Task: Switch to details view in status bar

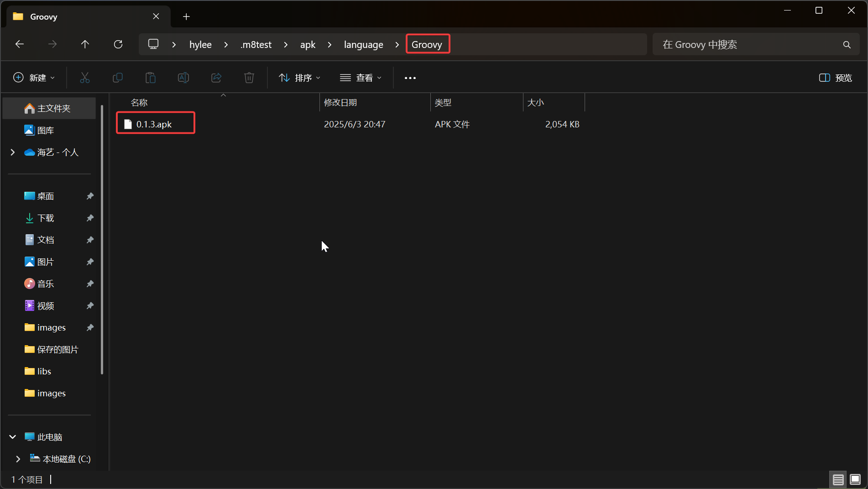Action: pos(838,479)
